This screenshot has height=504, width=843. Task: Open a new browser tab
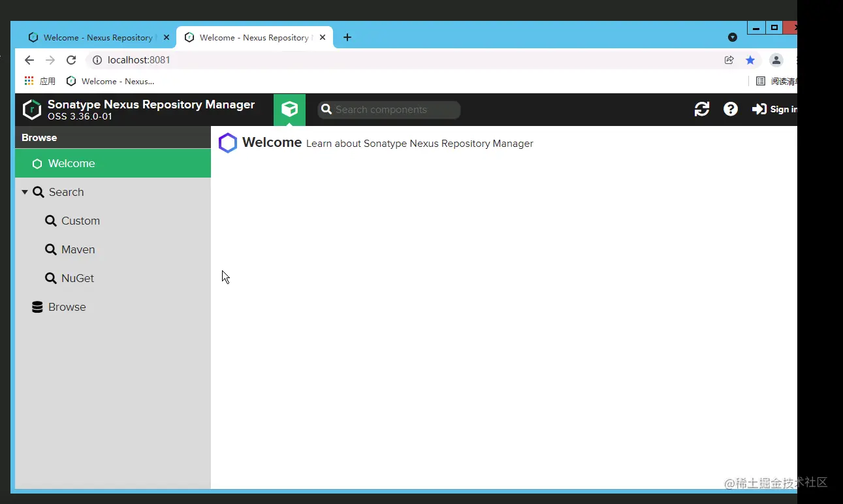coord(347,38)
